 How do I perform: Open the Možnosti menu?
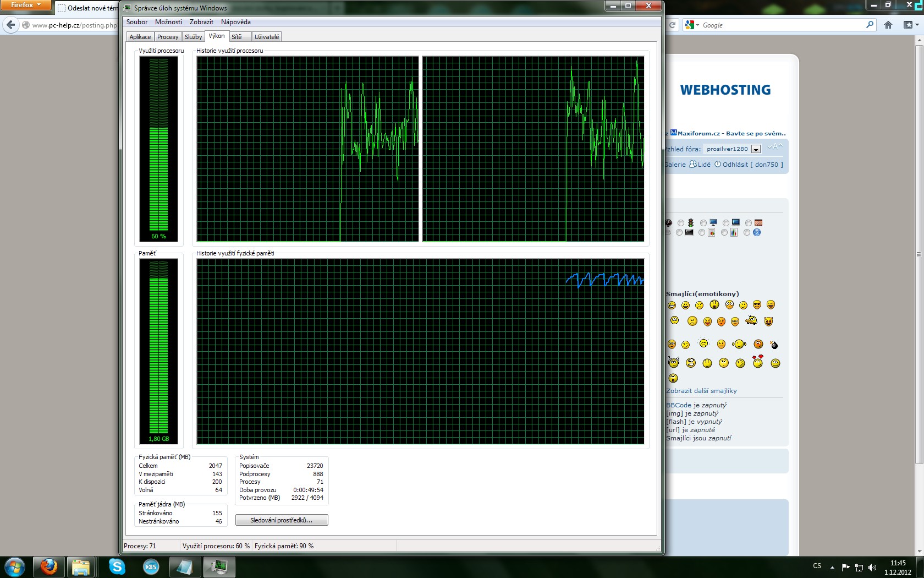[168, 22]
